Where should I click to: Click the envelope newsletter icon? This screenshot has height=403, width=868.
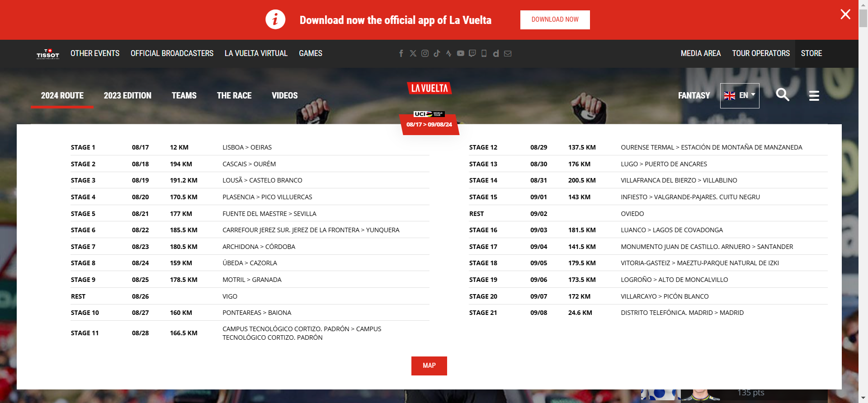pyautogui.click(x=508, y=53)
